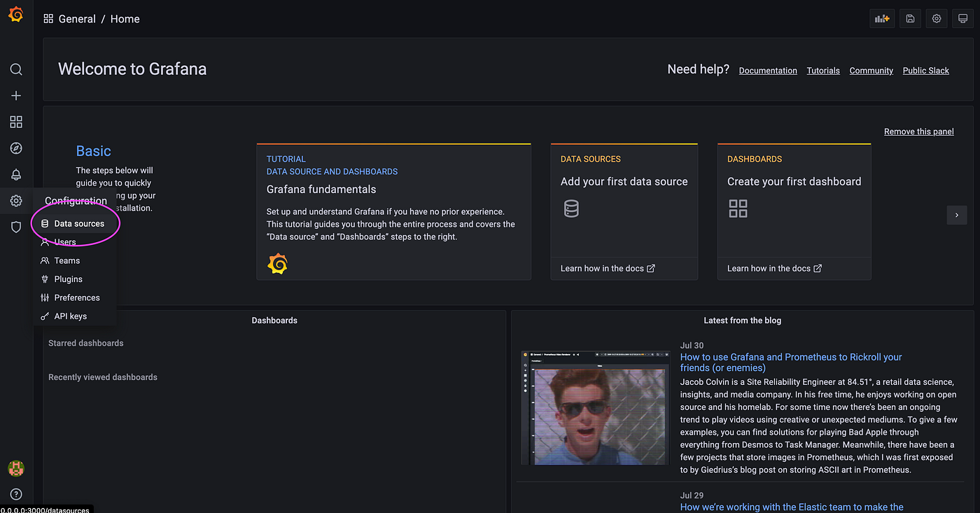This screenshot has width=980, height=513.
Task: Click the Grafana logo in the tutorial card
Action: point(278,264)
